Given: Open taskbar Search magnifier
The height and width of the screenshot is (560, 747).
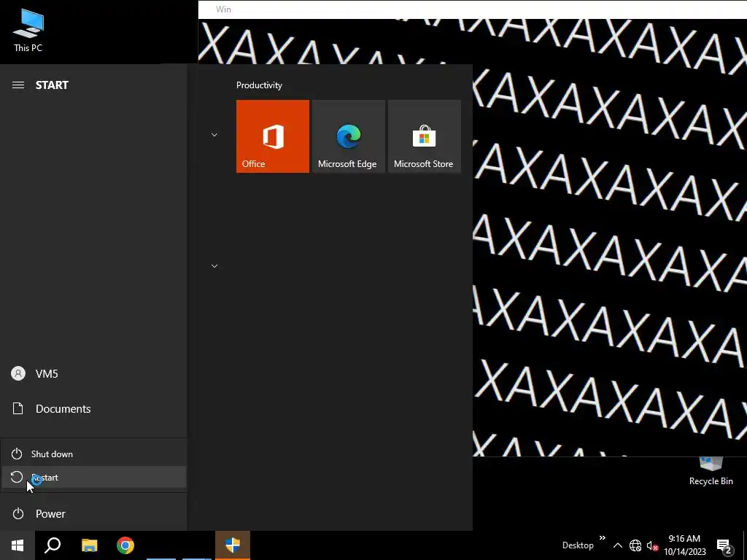Looking at the screenshot, I should click(x=53, y=545).
